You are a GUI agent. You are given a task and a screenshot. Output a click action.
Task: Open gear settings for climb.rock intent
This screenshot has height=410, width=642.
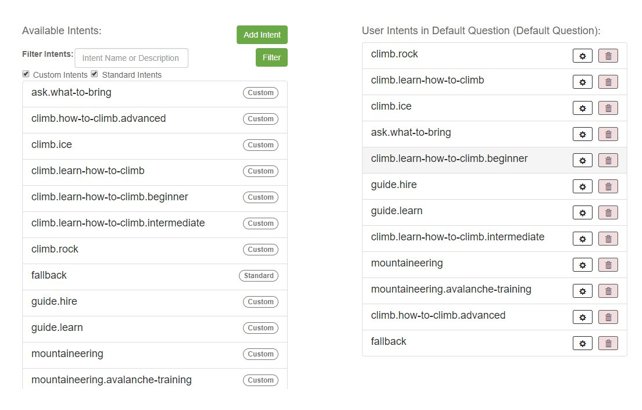coord(582,56)
